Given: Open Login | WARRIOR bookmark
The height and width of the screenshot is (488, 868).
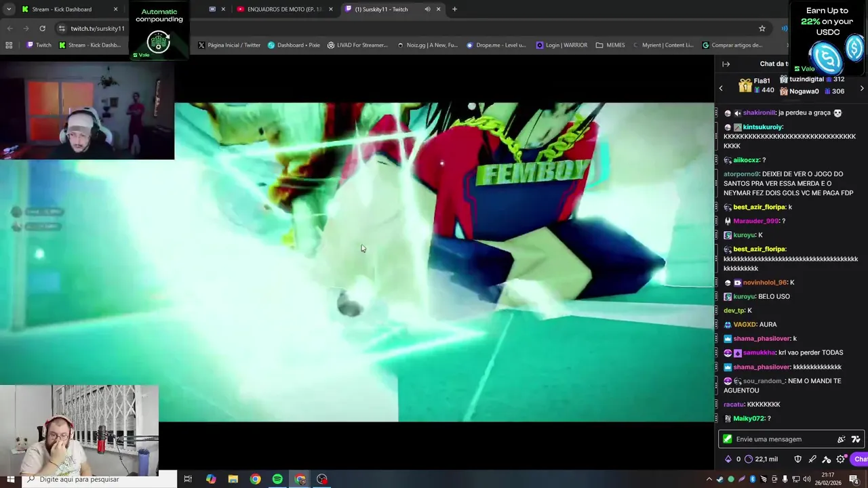Looking at the screenshot, I should point(561,45).
